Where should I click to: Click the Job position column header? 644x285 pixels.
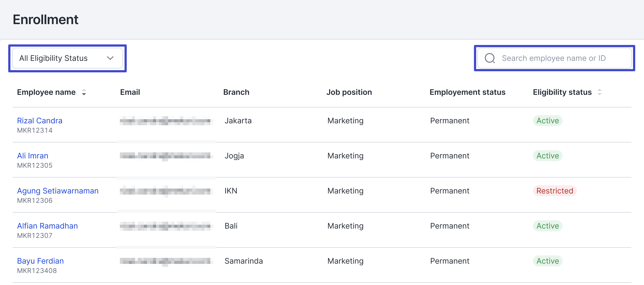[x=349, y=92]
